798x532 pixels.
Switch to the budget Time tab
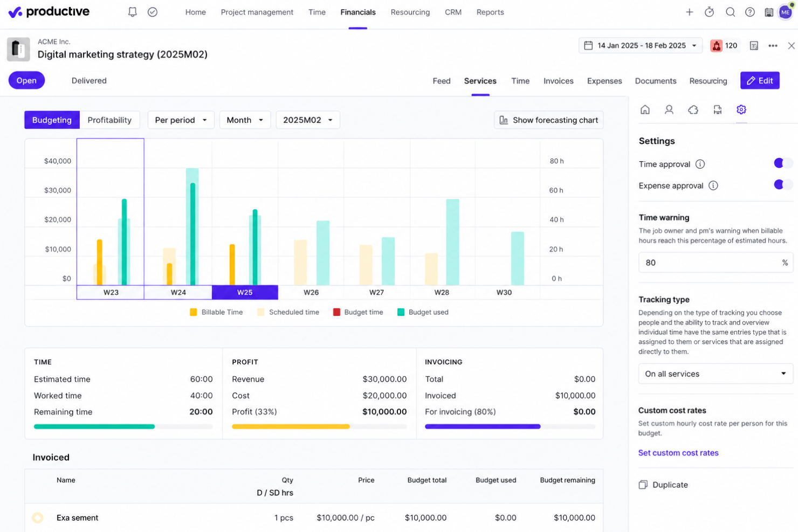coord(520,81)
